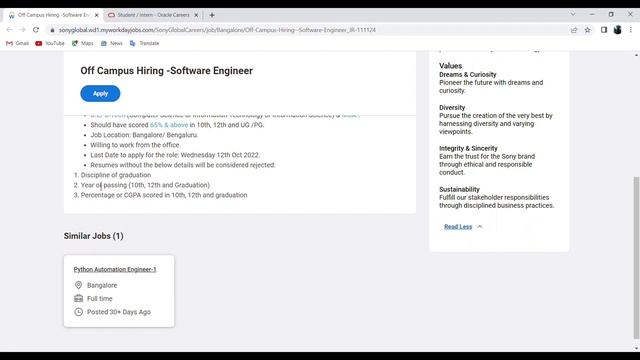Viewport: 640px width, 360px height.
Task: Open the Maps bookmark
Action: click(82, 43)
